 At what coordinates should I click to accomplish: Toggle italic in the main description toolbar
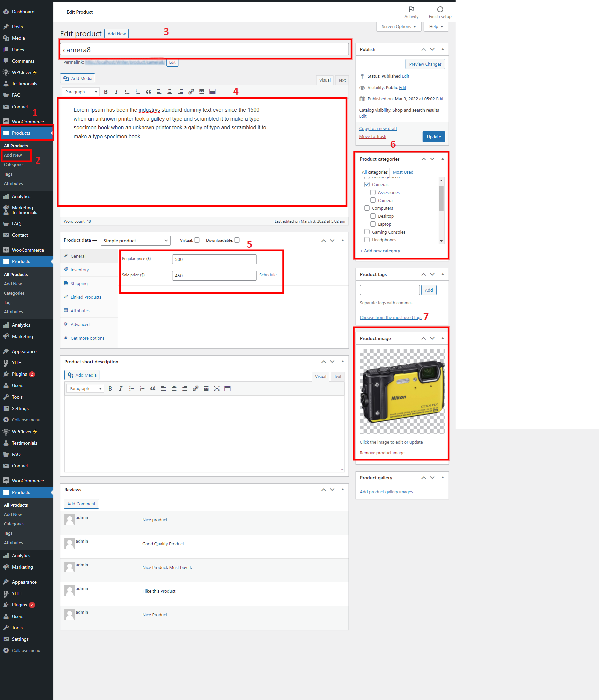116,92
